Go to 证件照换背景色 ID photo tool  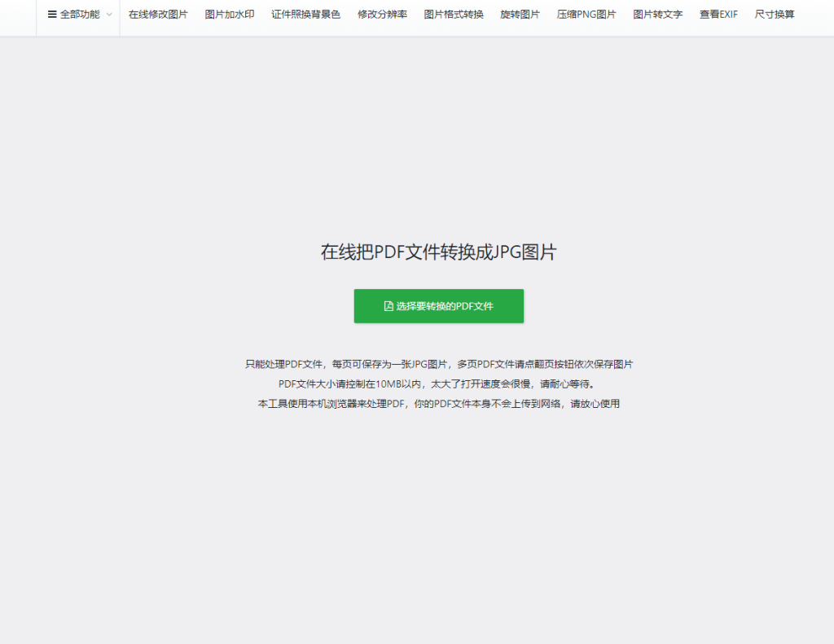coord(306,14)
